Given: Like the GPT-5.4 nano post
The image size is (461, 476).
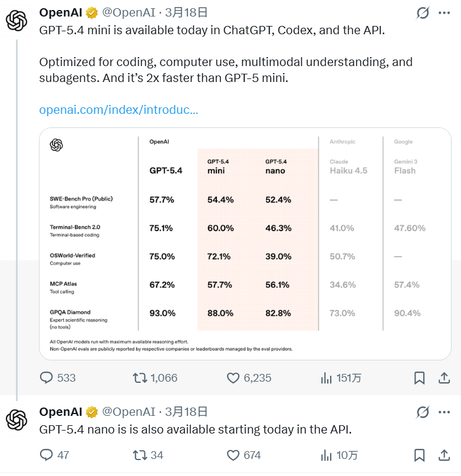Looking at the screenshot, I should (233, 455).
